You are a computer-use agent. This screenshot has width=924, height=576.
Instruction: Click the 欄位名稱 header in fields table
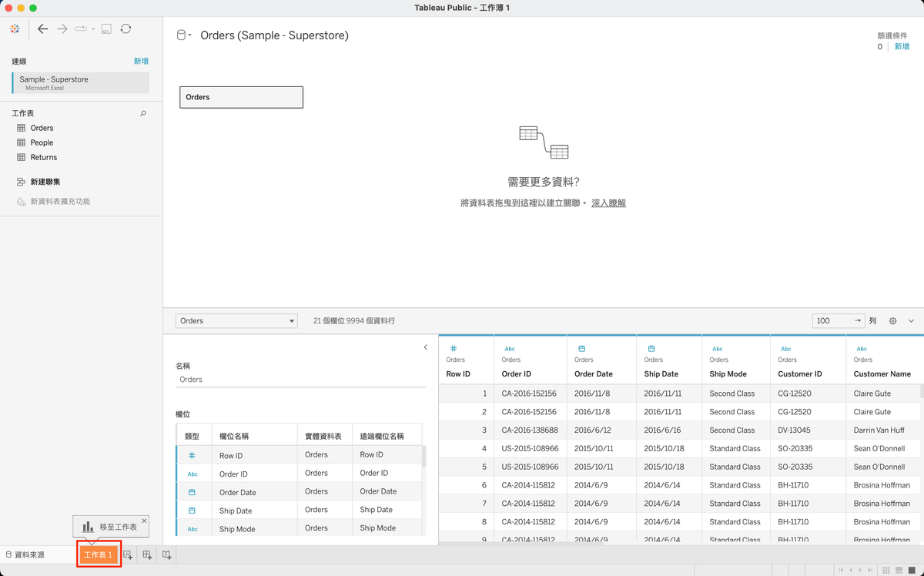(x=234, y=436)
